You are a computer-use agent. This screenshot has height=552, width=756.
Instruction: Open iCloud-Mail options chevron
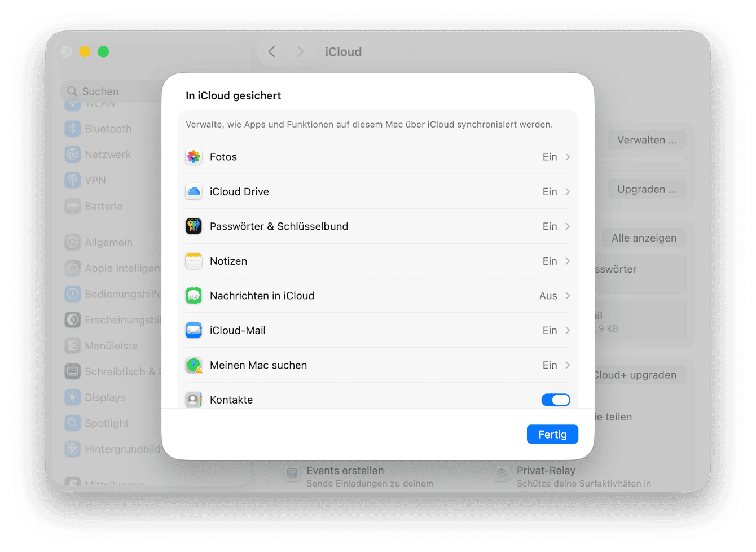pyautogui.click(x=568, y=331)
